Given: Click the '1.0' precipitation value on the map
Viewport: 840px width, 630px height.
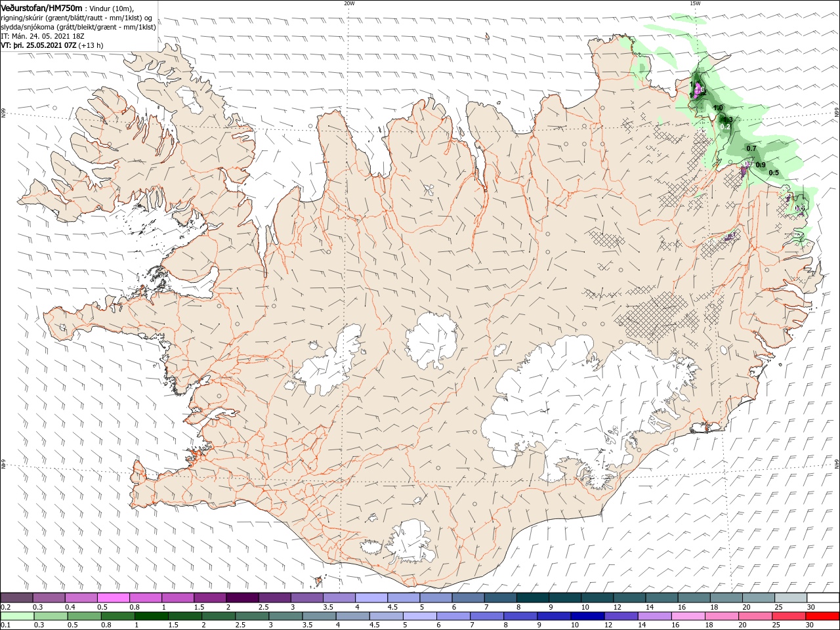Looking at the screenshot, I should click(x=718, y=108).
